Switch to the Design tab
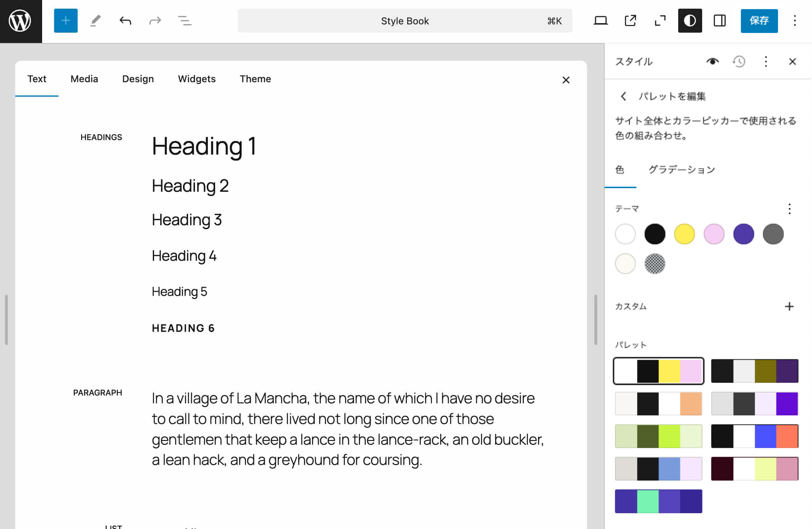Screen dimensions: 812x529 coord(138,79)
